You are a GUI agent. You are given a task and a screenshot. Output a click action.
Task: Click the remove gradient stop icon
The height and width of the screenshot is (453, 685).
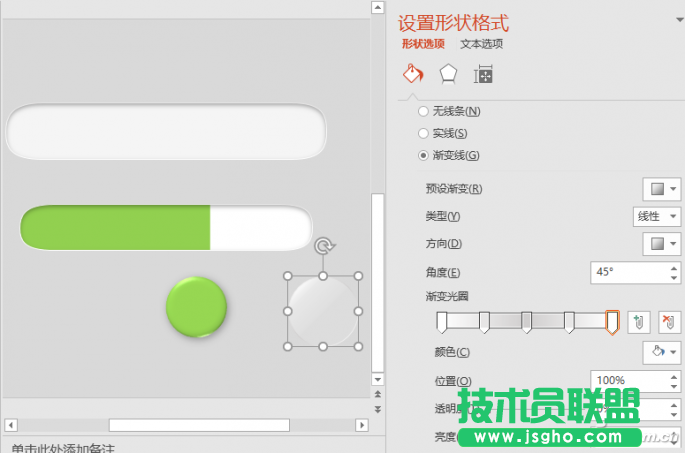click(x=668, y=321)
